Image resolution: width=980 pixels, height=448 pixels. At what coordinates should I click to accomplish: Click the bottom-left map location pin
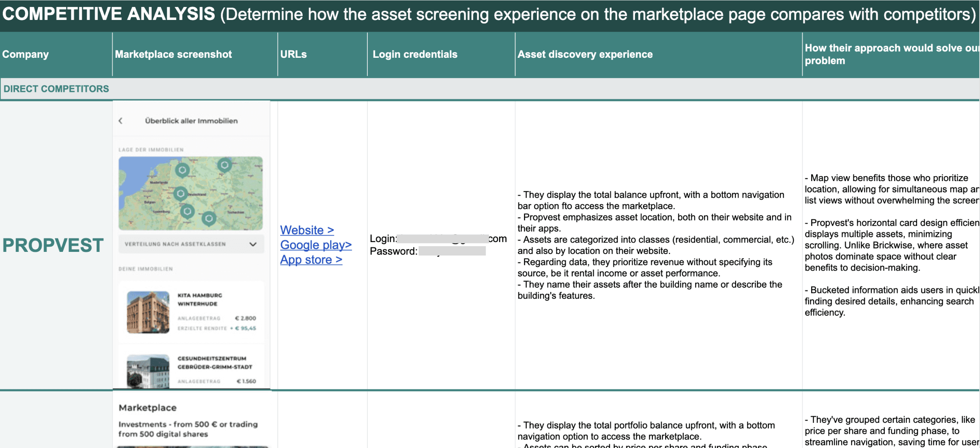coord(187,211)
